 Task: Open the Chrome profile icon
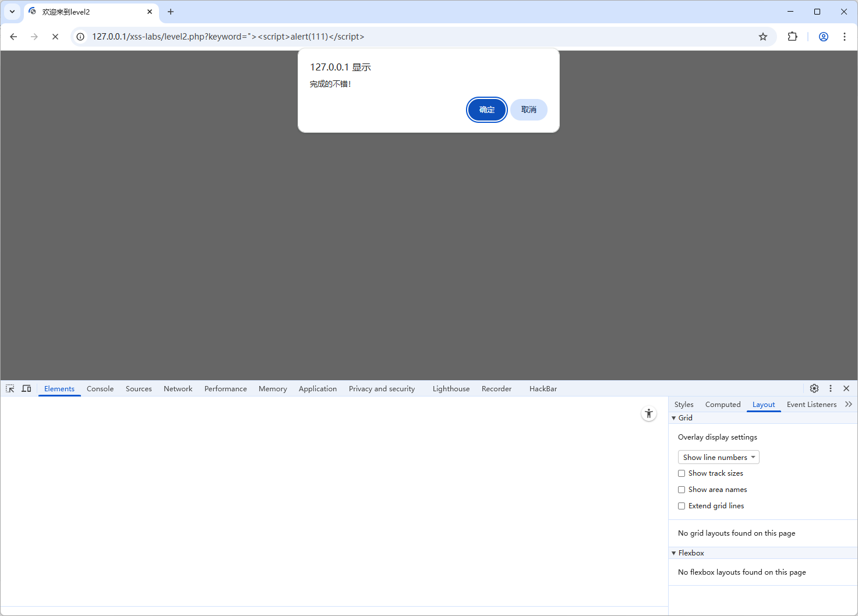click(824, 37)
